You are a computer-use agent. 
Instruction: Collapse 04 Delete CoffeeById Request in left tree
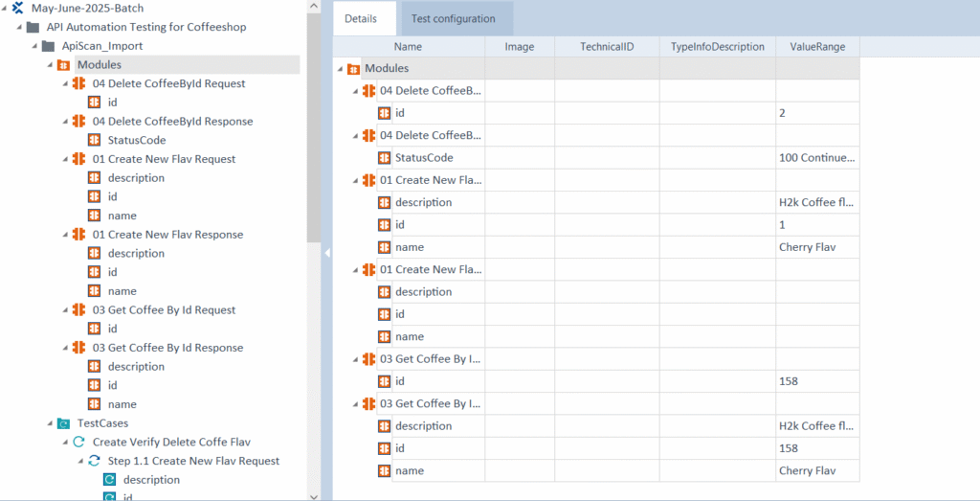click(x=66, y=84)
